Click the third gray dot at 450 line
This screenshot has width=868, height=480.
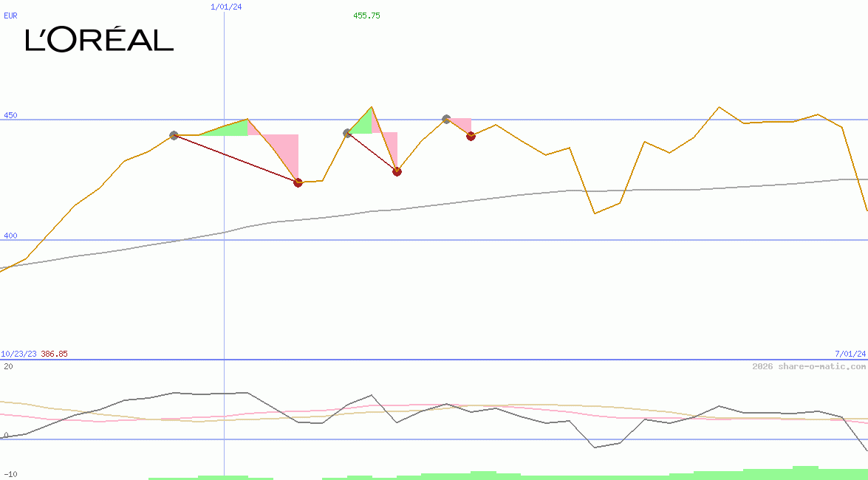(x=446, y=118)
